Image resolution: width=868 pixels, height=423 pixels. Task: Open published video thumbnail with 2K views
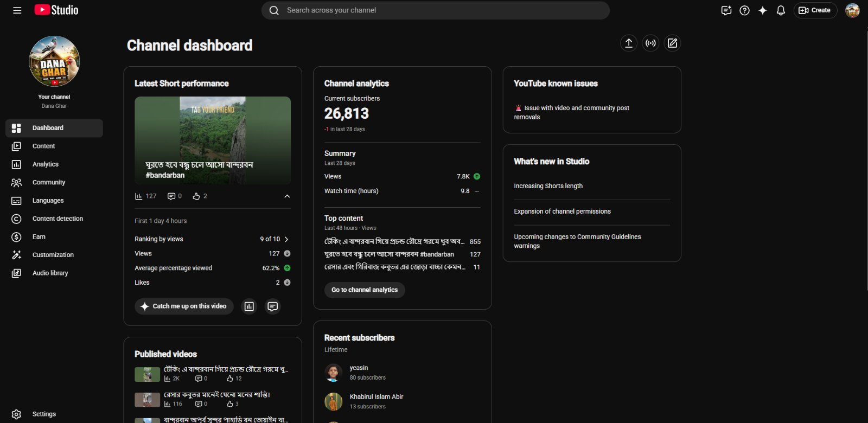click(147, 374)
